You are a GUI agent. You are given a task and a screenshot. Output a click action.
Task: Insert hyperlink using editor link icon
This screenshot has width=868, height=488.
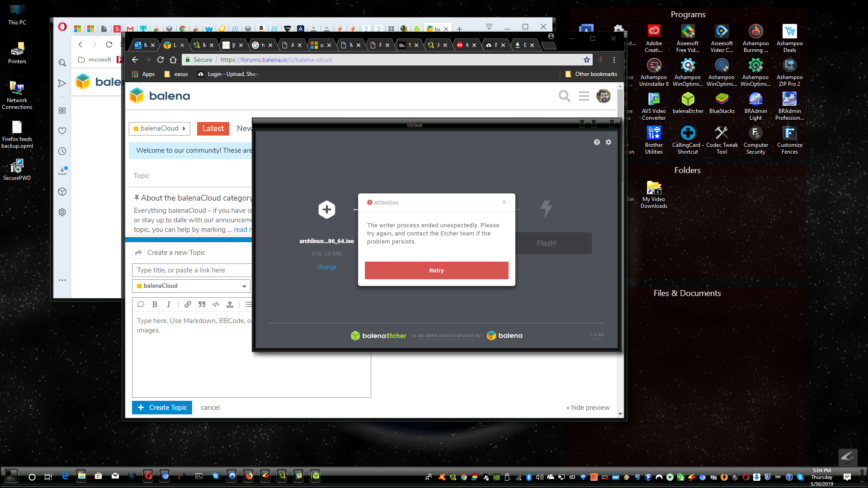pos(188,305)
